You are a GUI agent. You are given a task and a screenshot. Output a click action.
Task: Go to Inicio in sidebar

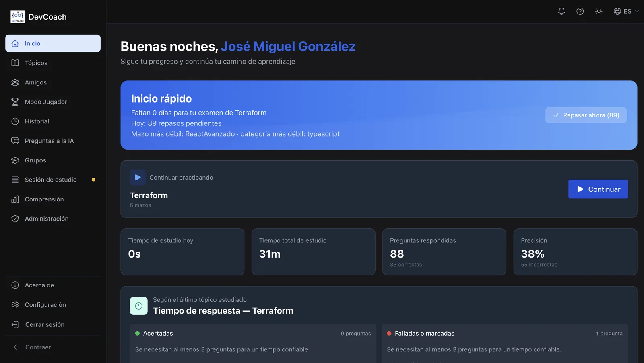(53, 43)
